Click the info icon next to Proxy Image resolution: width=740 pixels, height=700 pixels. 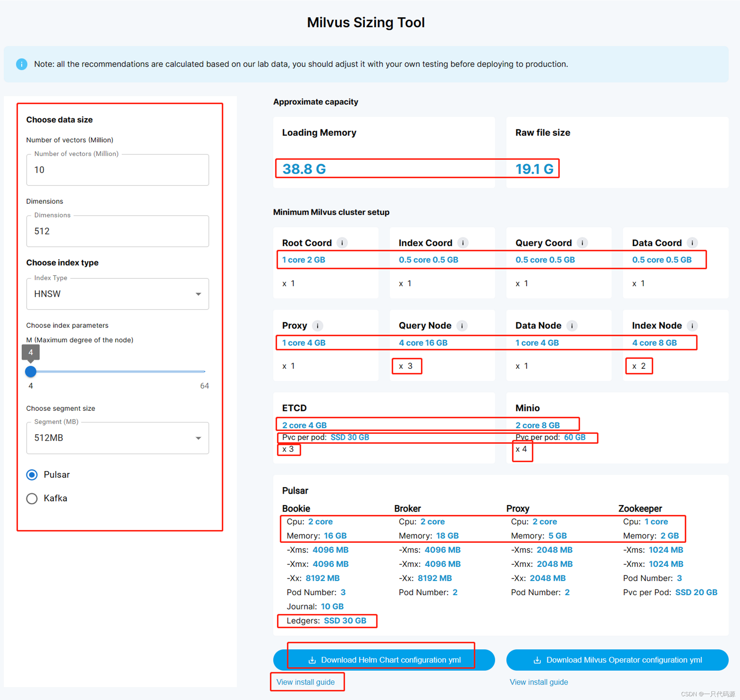click(317, 326)
